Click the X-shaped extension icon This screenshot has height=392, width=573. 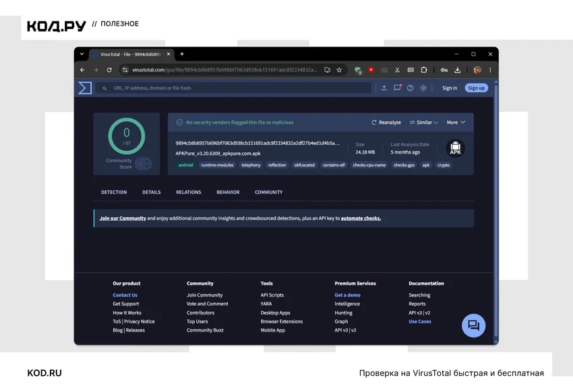(x=397, y=70)
